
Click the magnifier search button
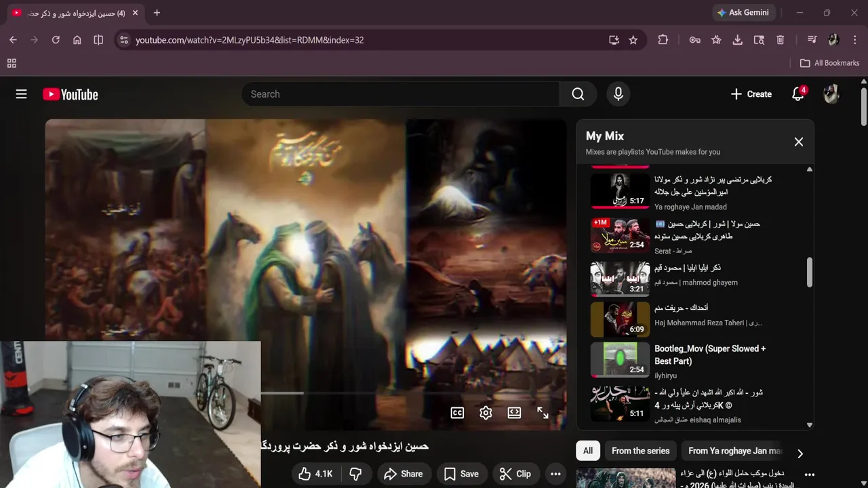(578, 94)
